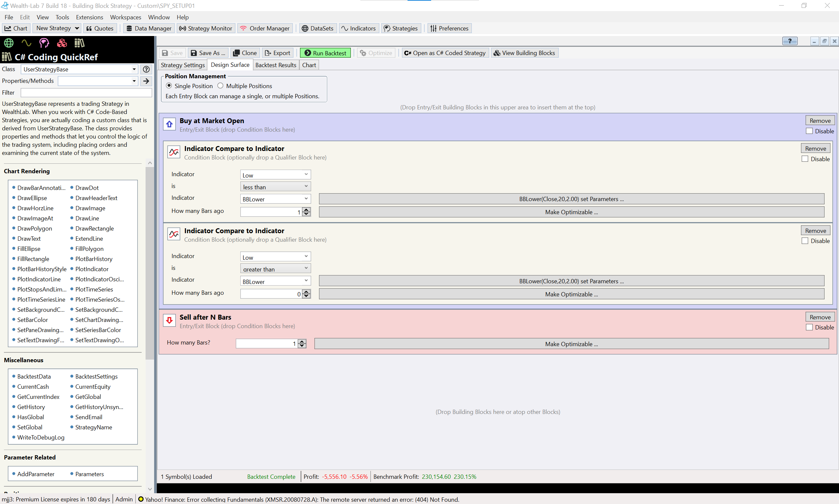This screenshot has height=504, width=839.
Task: Disable the Buy at Market Open block
Action: coord(810,131)
